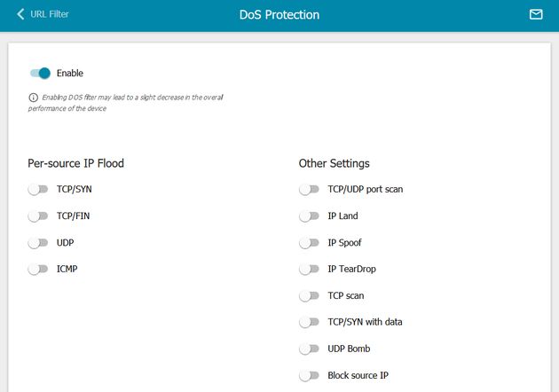This screenshot has height=392, width=559.
Task: Enable IP Spoof protection
Action: (309, 243)
